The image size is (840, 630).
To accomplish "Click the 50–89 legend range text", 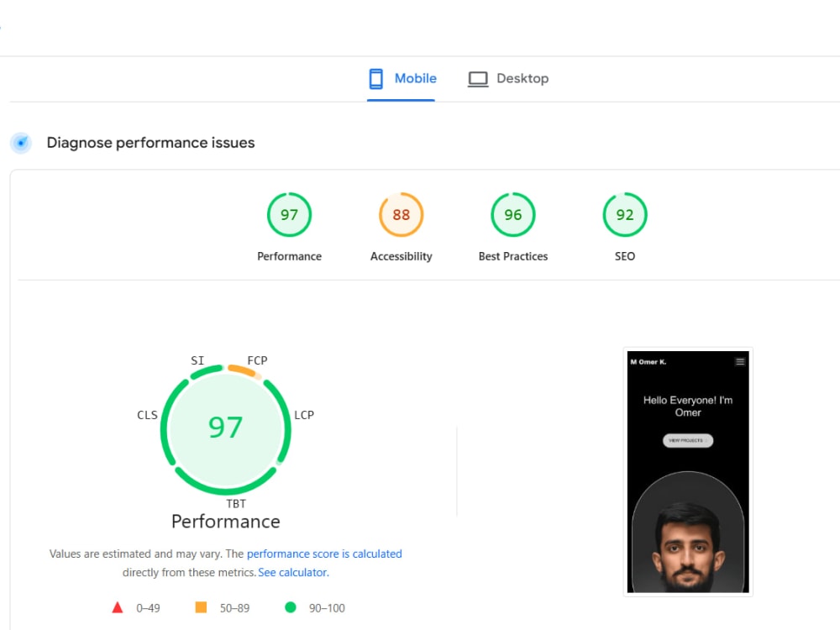I will point(234,608).
